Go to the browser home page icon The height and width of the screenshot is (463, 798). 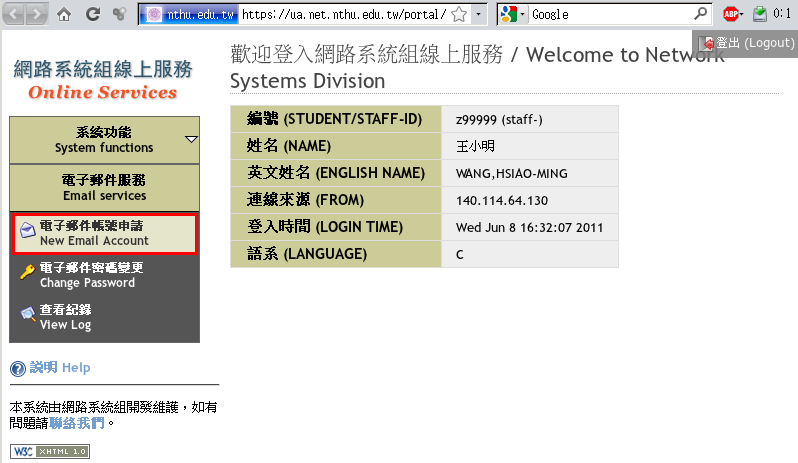pos(64,14)
